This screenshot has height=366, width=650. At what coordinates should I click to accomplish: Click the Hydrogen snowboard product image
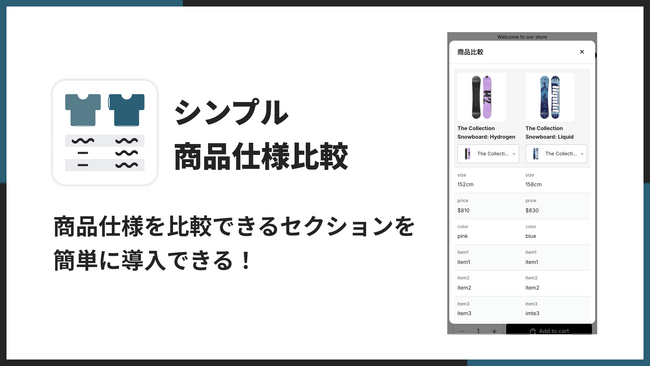pos(482,97)
